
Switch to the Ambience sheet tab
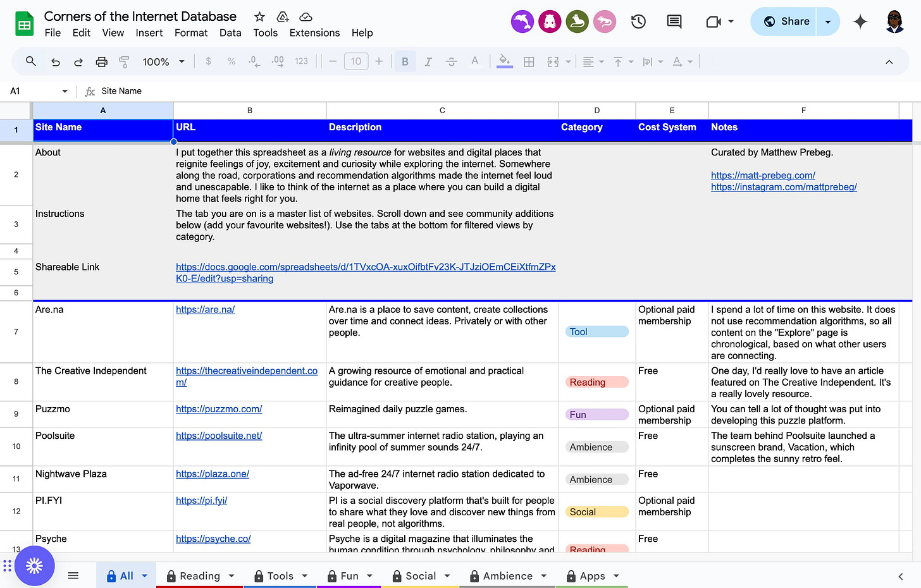tap(507, 576)
